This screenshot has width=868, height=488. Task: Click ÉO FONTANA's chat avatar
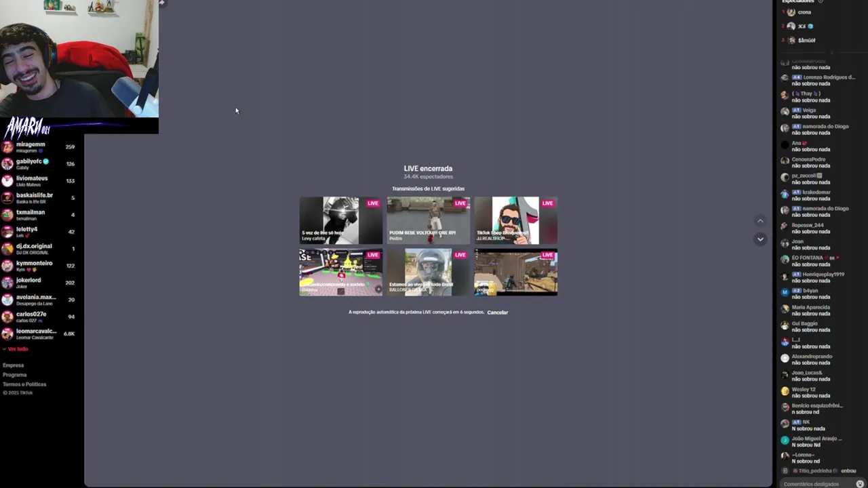785,259
